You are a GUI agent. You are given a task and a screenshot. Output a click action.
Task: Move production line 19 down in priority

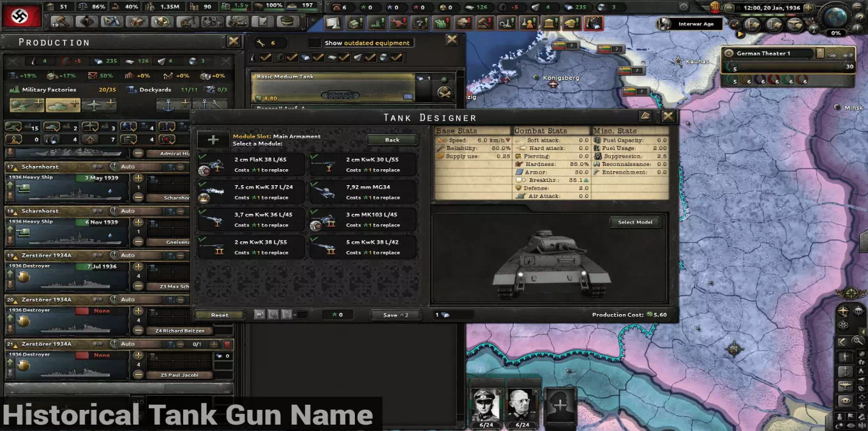click(x=10, y=284)
